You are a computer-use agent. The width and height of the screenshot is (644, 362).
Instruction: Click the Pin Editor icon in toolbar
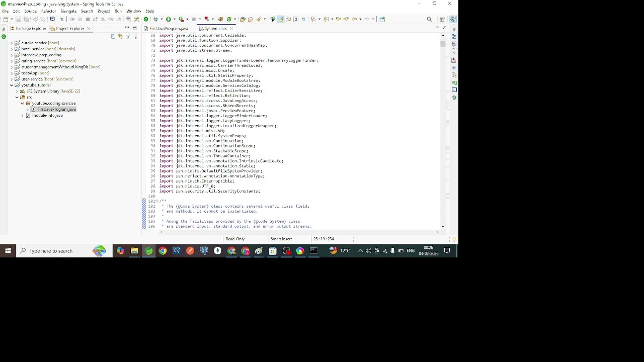(382, 19)
